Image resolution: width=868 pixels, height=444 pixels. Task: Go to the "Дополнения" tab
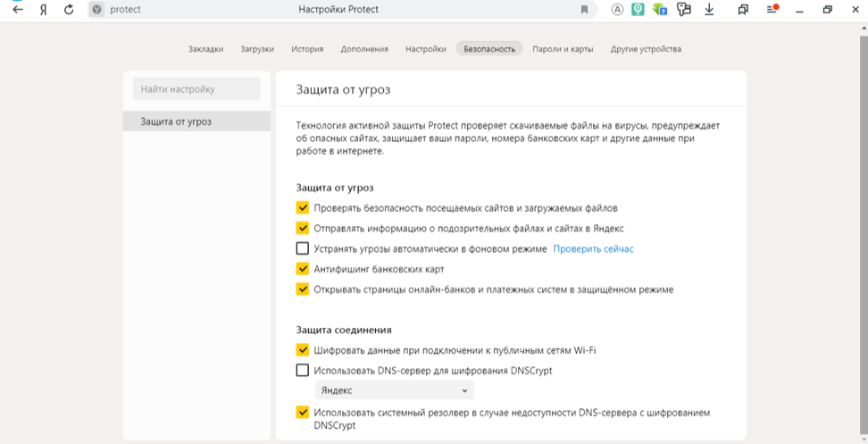tap(364, 49)
